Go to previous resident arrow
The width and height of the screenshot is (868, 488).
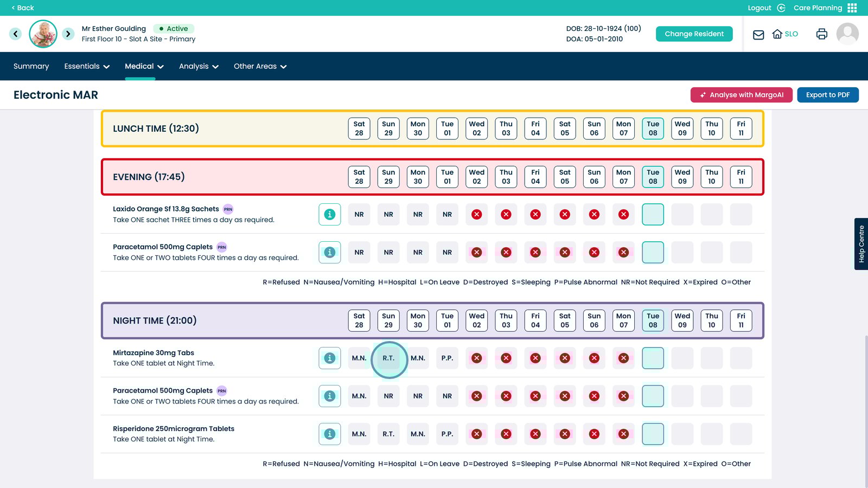pos(16,34)
